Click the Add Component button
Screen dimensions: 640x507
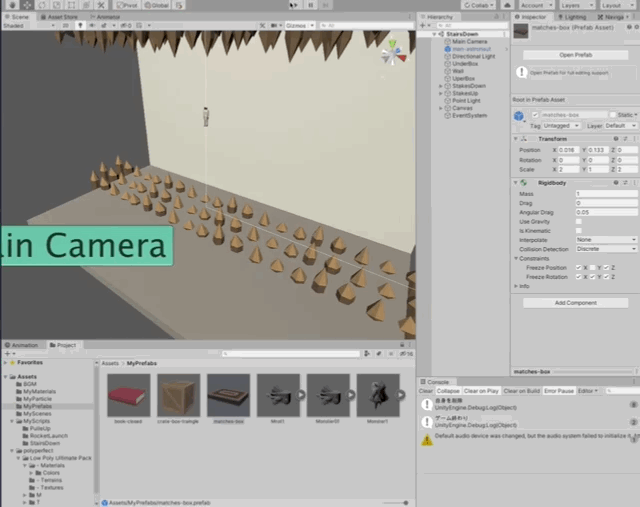(x=576, y=302)
